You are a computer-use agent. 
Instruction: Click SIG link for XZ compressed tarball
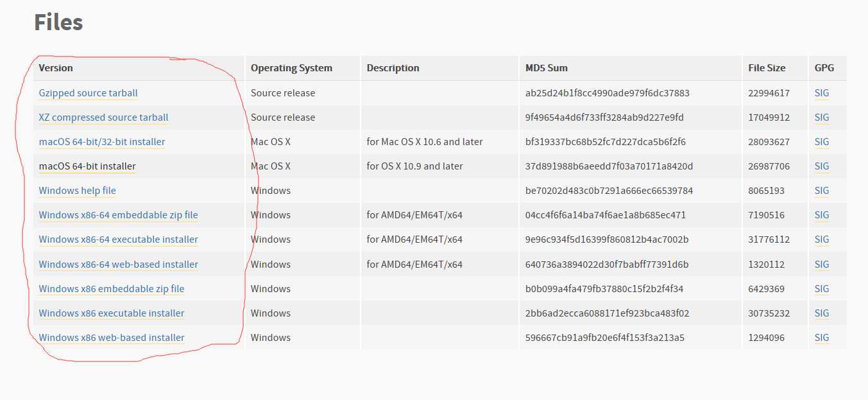click(x=821, y=117)
